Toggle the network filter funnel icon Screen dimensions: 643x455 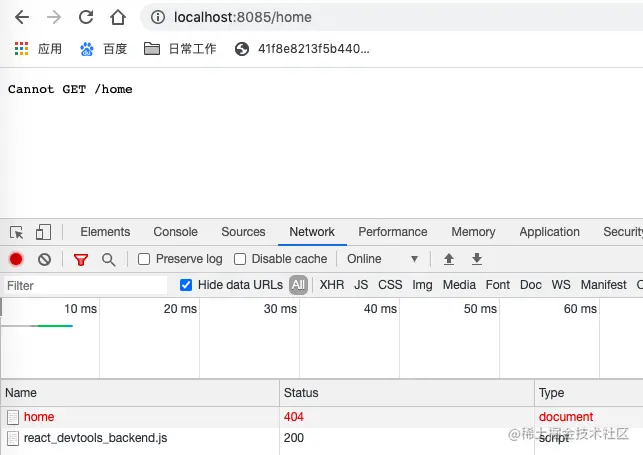[81, 259]
